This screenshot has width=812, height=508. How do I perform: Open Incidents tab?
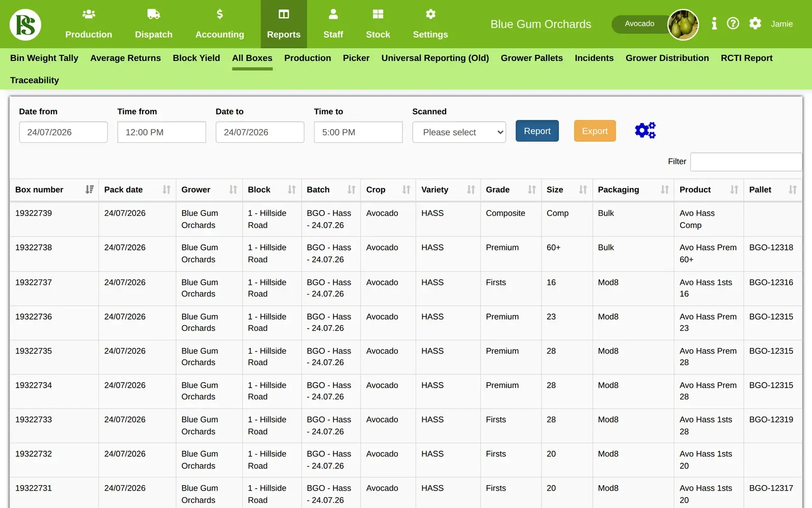pos(594,58)
